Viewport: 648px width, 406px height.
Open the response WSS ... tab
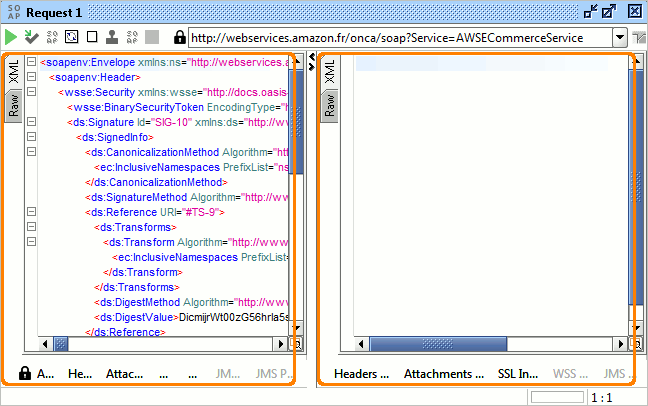570,374
